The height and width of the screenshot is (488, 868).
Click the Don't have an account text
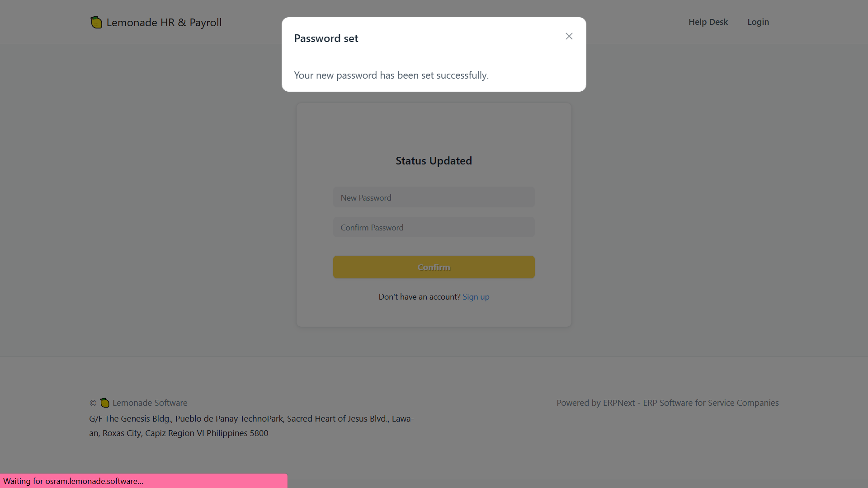click(x=420, y=297)
